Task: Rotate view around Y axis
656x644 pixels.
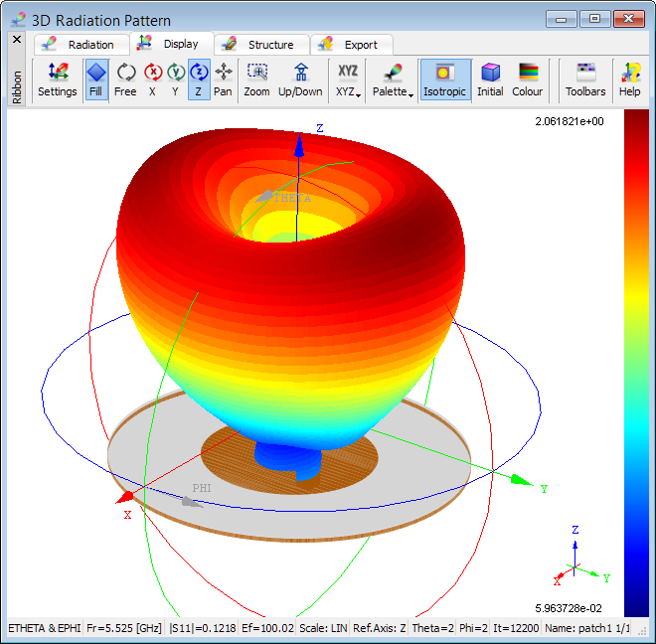Action: pyautogui.click(x=175, y=80)
